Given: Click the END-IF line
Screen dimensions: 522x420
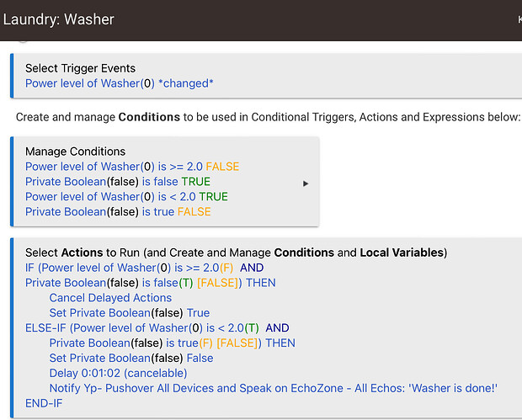Looking at the screenshot, I should pyautogui.click(x=44, y=403).
